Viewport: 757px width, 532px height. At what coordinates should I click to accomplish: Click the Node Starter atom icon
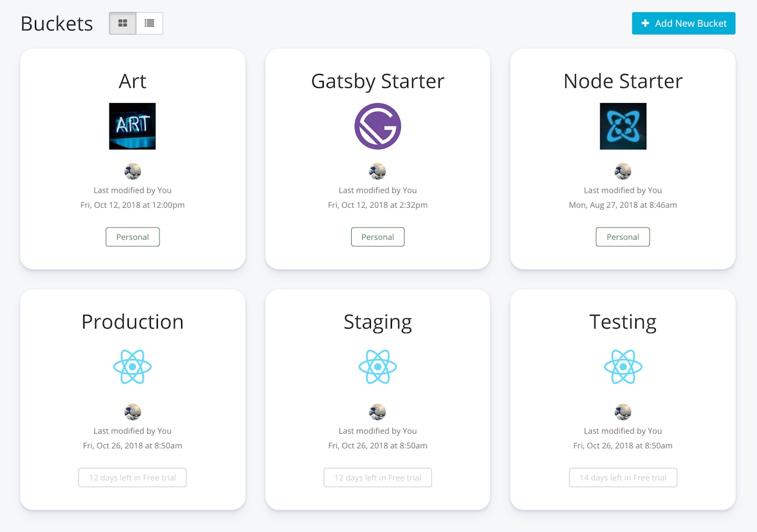622,126
